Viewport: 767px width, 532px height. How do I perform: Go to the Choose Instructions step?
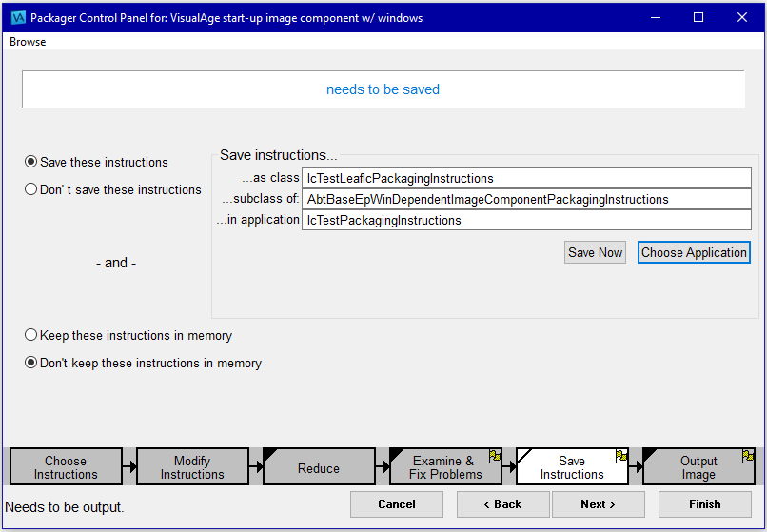click(x=66, y=467)
